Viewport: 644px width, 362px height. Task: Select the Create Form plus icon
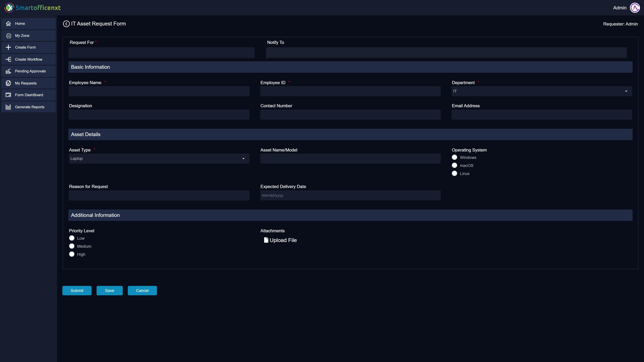click(9, 47)
